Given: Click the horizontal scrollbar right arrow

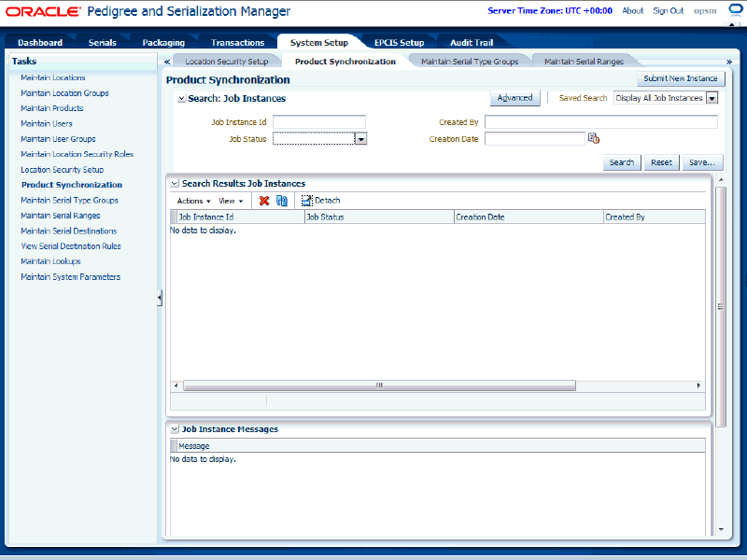Looking at the screenshot, I should (698, 385).
